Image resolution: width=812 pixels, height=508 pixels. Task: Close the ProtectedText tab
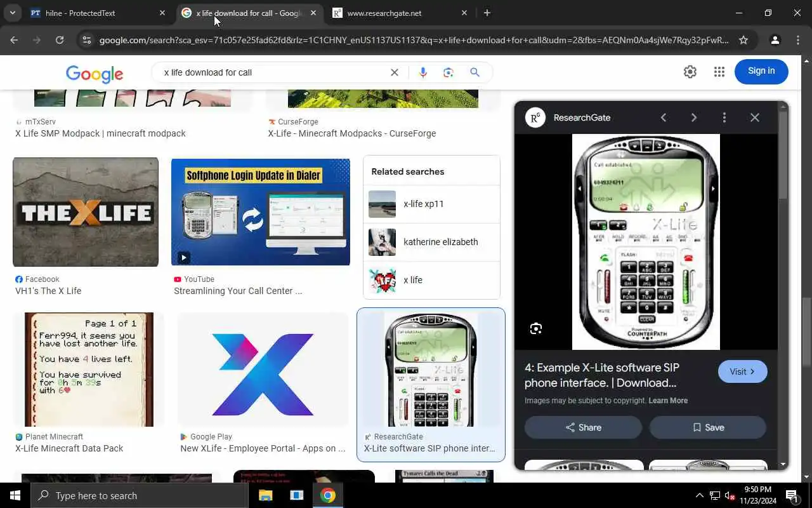[162, 13]
